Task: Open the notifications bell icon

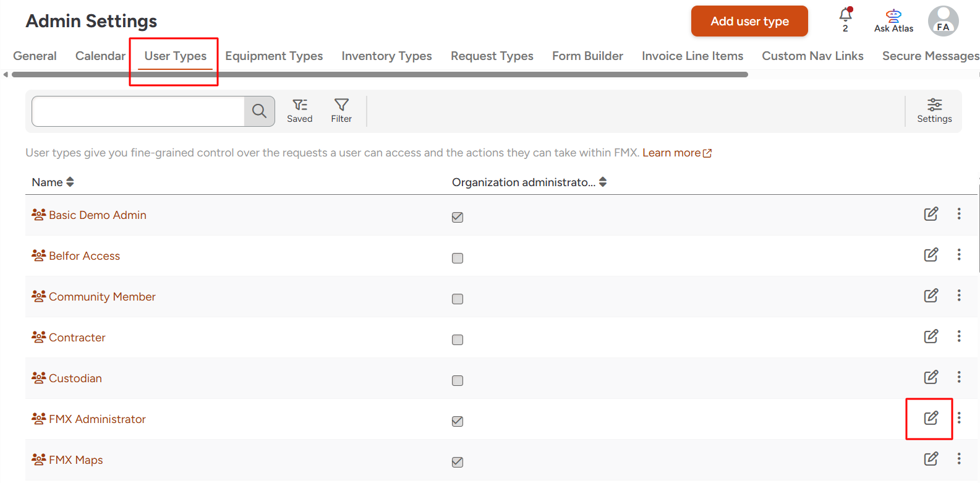Action: (845, 15)
